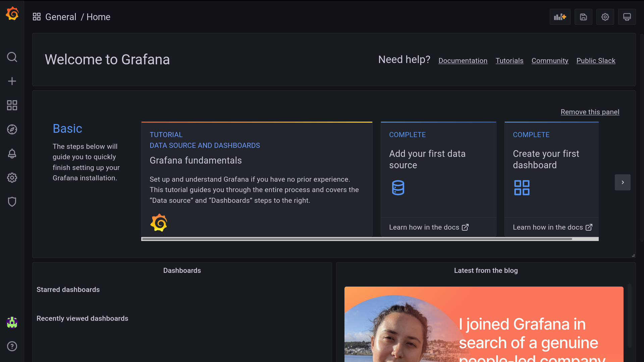Click the Grafana logo home icon
The height and width of the screenshot is (362, 644).
point(12,14)
